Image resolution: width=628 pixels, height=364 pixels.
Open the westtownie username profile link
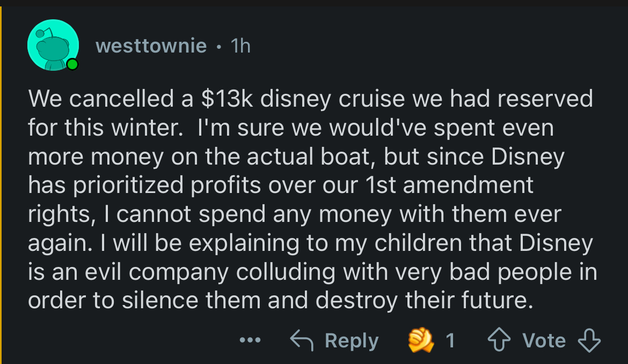coord(151,46)
